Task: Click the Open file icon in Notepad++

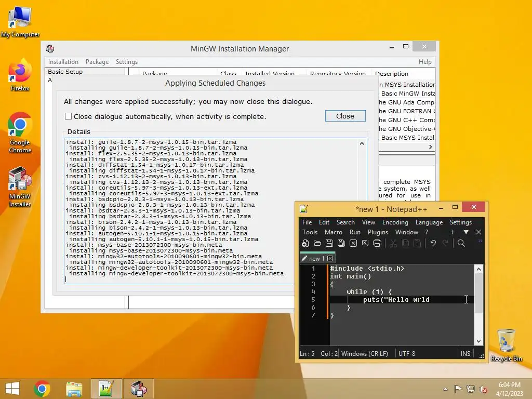Action: 317,243
